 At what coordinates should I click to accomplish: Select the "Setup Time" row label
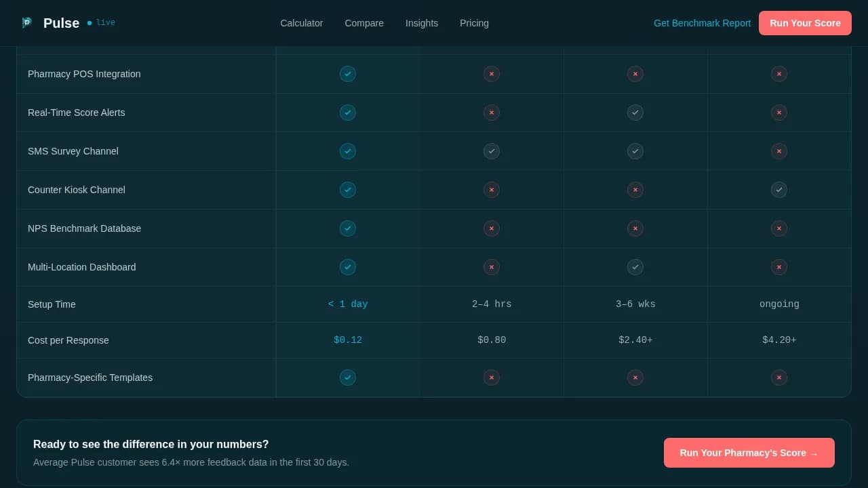(x=52, y=304)
